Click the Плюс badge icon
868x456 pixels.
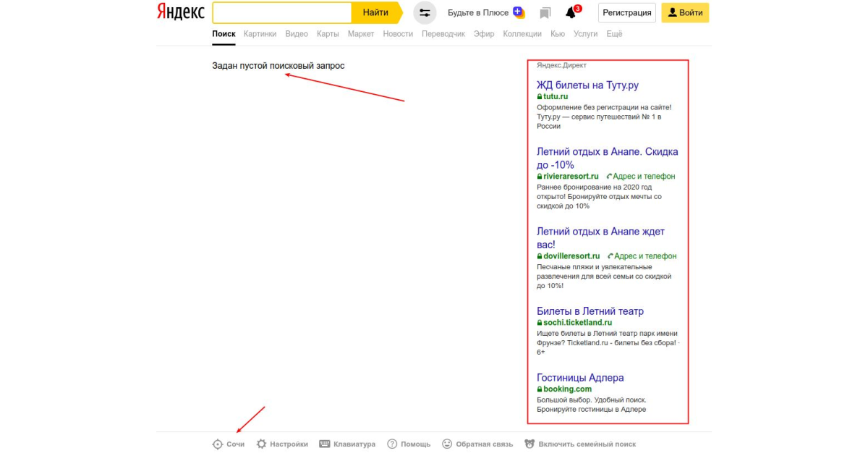(519, 12)
